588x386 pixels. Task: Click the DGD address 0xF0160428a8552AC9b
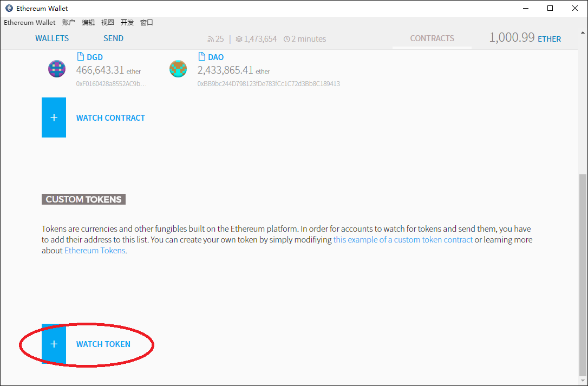(x=110, y=84)
